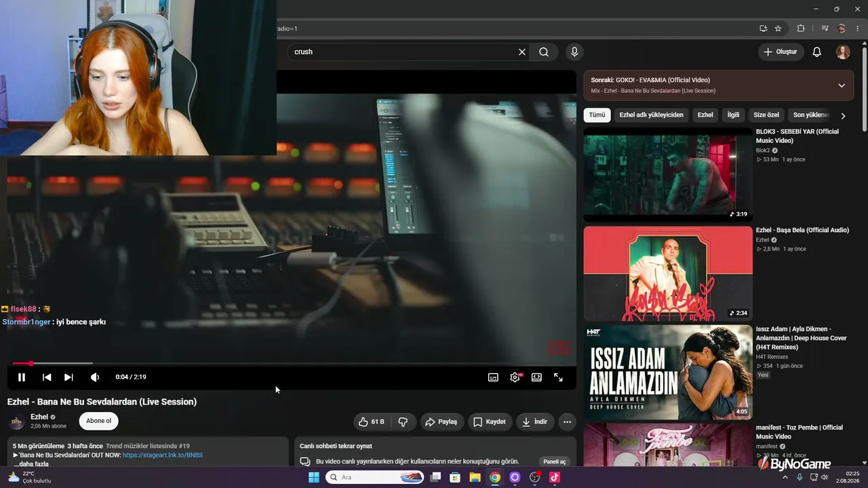Select the Tümü filter chip
This screenshot has width=868, height=488.
point(597,115)
